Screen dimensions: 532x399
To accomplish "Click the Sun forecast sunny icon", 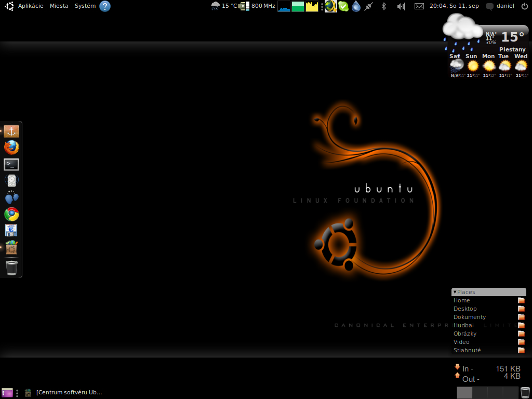I will coord(473,65).
